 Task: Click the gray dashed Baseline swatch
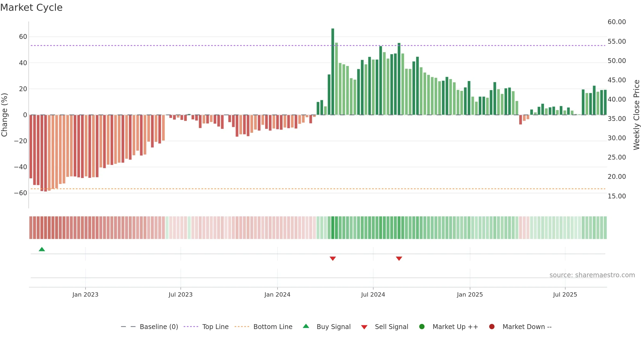128,327
